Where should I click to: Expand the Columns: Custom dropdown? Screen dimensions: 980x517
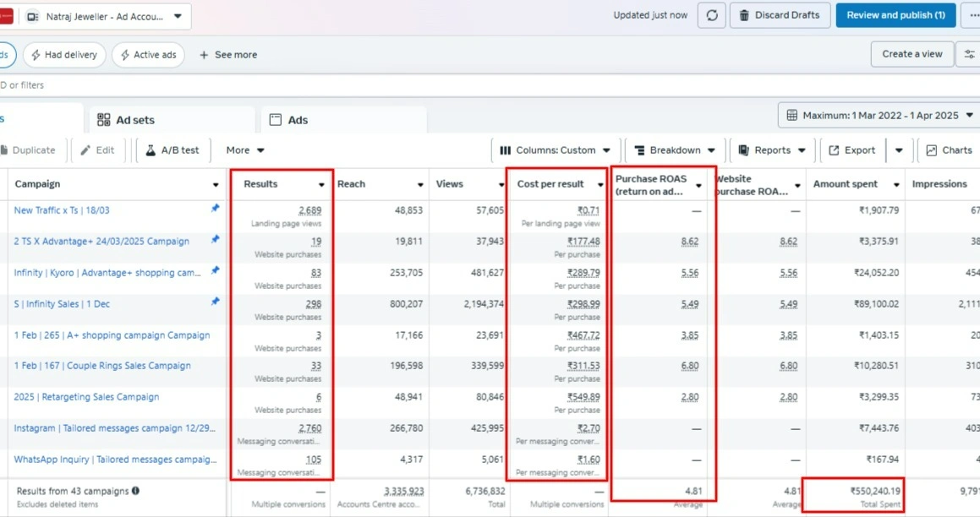[x=556, y=150]
